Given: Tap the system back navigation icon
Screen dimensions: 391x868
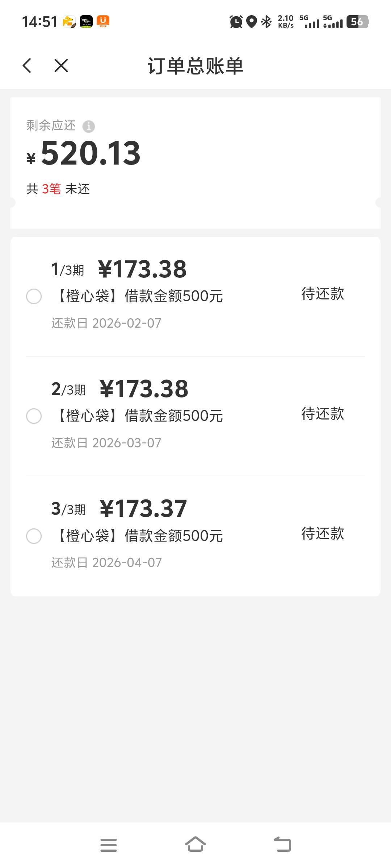Looking at the screenshot, I should tap(282, 844).
